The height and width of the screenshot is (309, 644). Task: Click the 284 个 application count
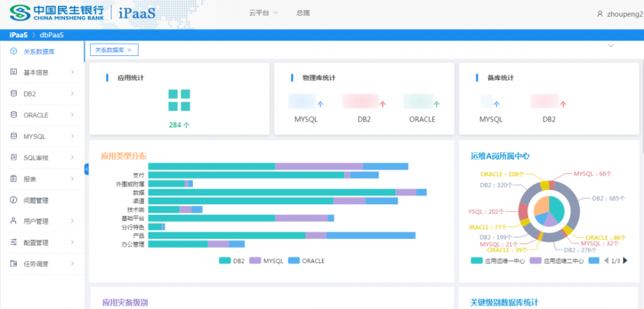click(179, 125)
